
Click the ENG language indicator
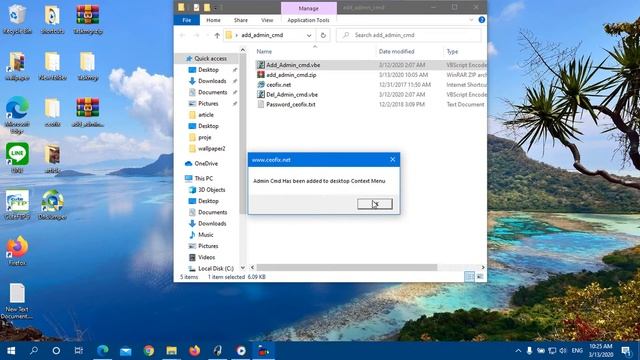tap(577, 351)
